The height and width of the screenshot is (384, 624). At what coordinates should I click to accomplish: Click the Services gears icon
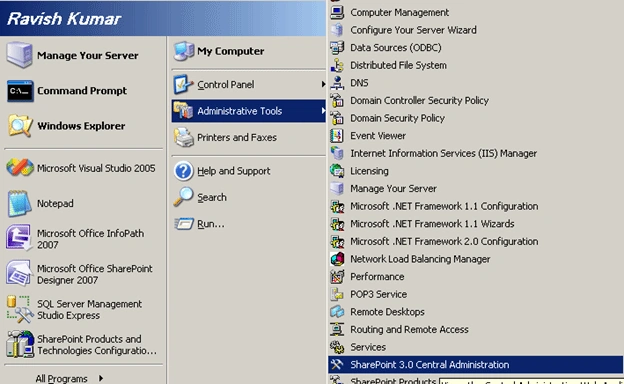[x=337, y=347]
